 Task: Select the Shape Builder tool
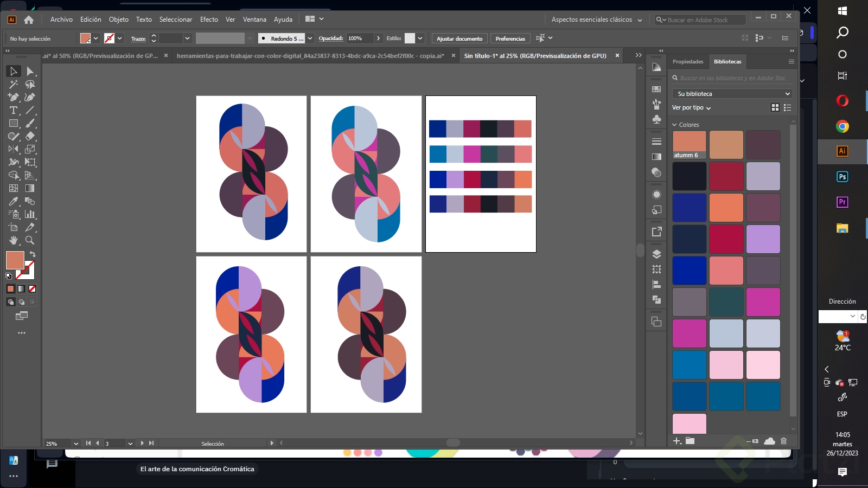[x=14, y=175]
